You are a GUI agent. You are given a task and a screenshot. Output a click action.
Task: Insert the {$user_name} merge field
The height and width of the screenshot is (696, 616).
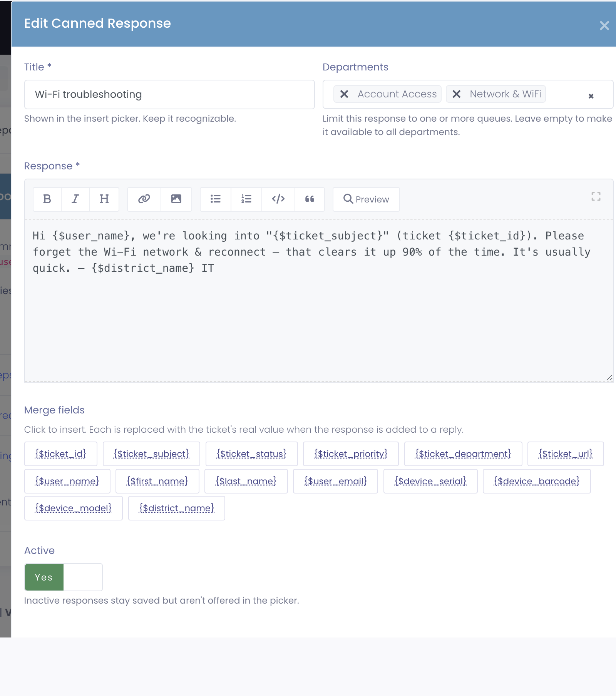tap(67, 481)
